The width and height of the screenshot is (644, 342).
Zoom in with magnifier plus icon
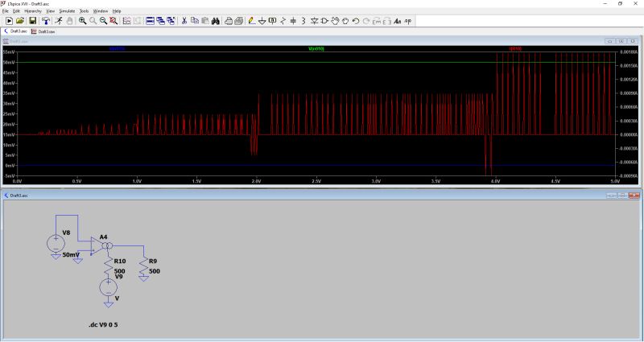(83, 21)
